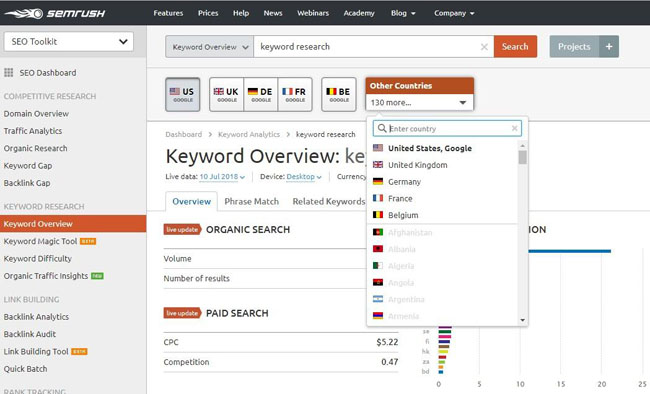Image resolution: width=650 pixels, height=394 pixels.
Task: Click the country list scrollbar down arrow
Action: click(x=522, y=320)
